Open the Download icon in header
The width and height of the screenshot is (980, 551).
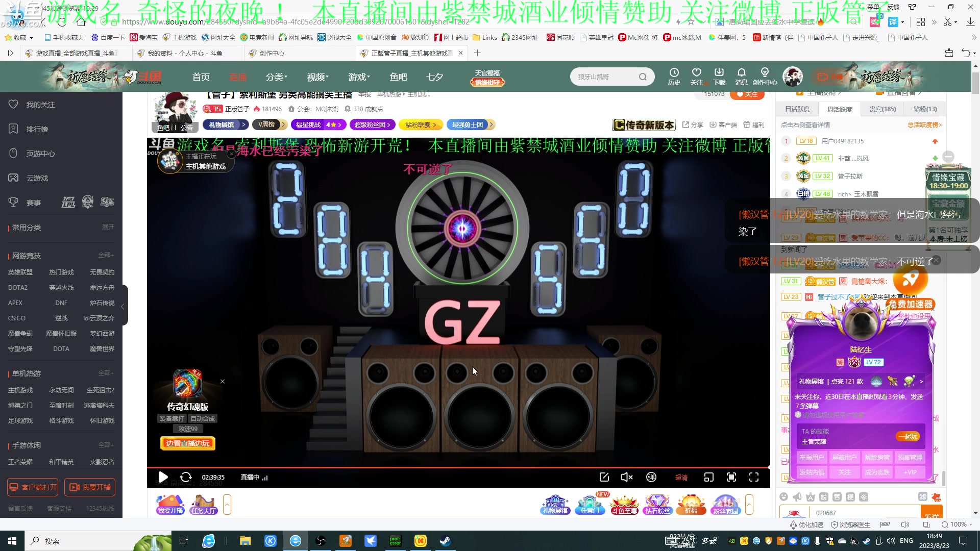[719, 77]
